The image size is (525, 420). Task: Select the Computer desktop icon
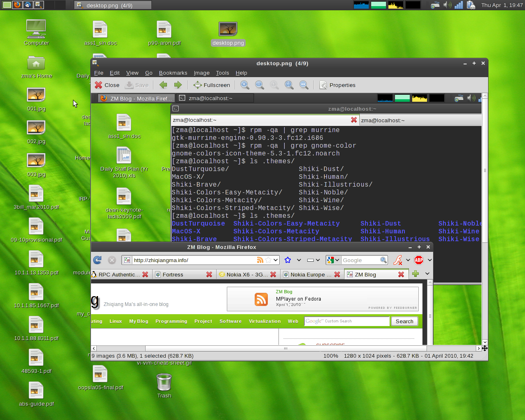(x=36, y=33)
